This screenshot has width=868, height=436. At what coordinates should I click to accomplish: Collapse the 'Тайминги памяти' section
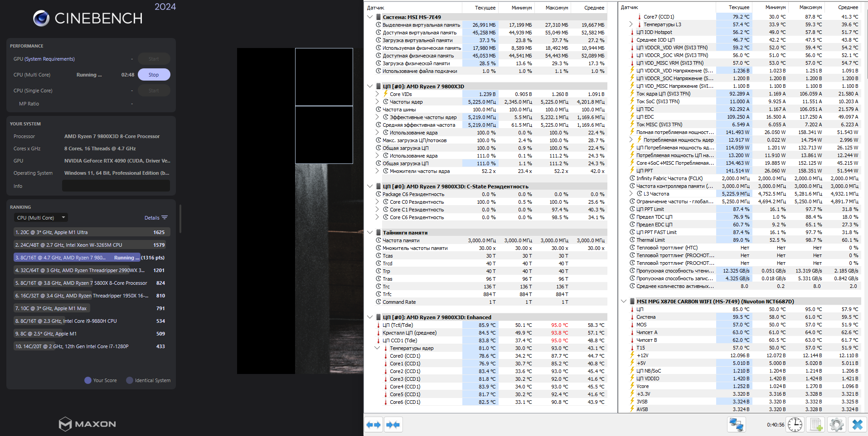click(370, 233)
